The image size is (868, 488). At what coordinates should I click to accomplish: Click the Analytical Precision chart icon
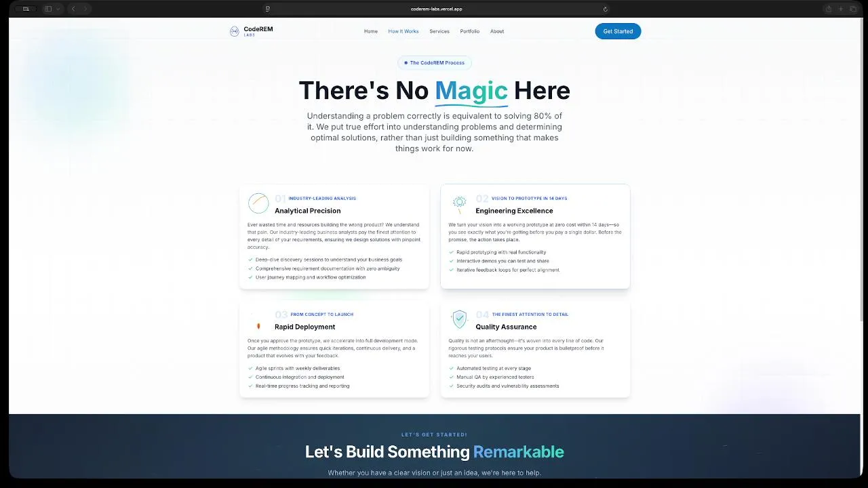pyautogui.click(x=258, y=203)
